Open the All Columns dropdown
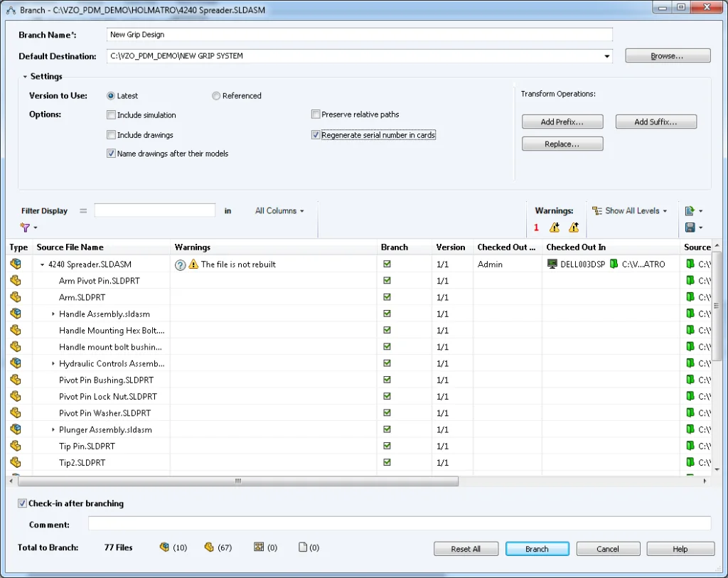The width and height of the screenshot is (728, 578). [279, 210]
